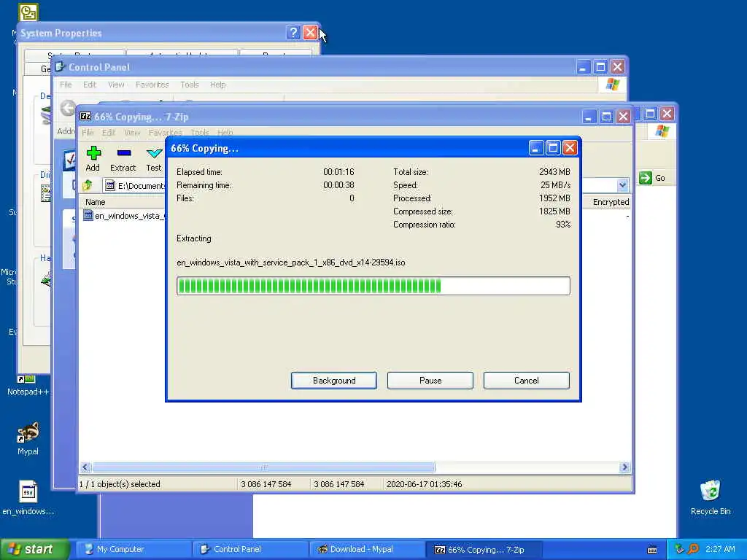This screenshot has height=560, width=747.
Task: Open the View menu in Control Panel
Action: click(116, 85)
